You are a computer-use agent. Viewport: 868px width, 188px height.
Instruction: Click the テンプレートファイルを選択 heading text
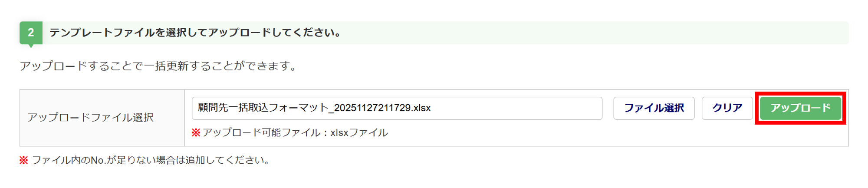[x=195, y=33]
